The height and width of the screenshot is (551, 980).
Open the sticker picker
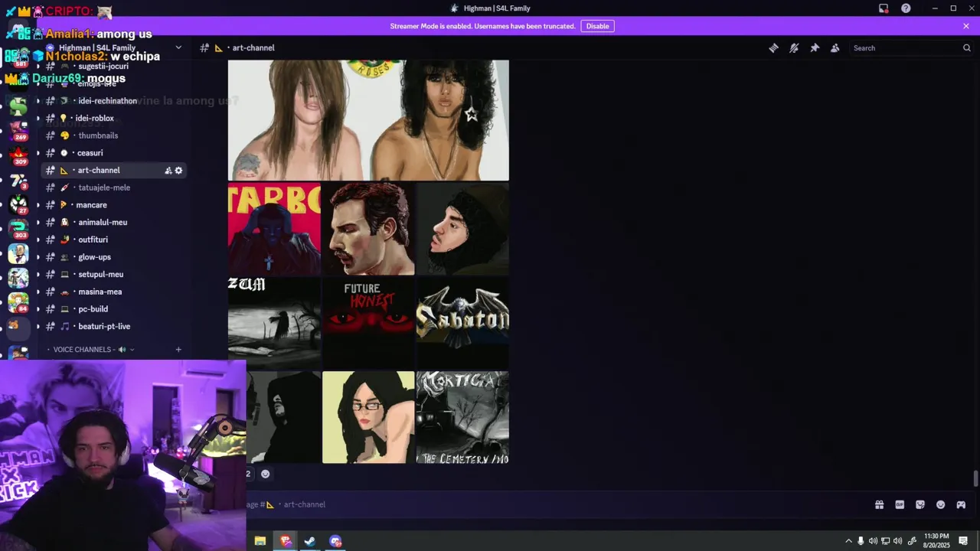(x=920, y=504)
